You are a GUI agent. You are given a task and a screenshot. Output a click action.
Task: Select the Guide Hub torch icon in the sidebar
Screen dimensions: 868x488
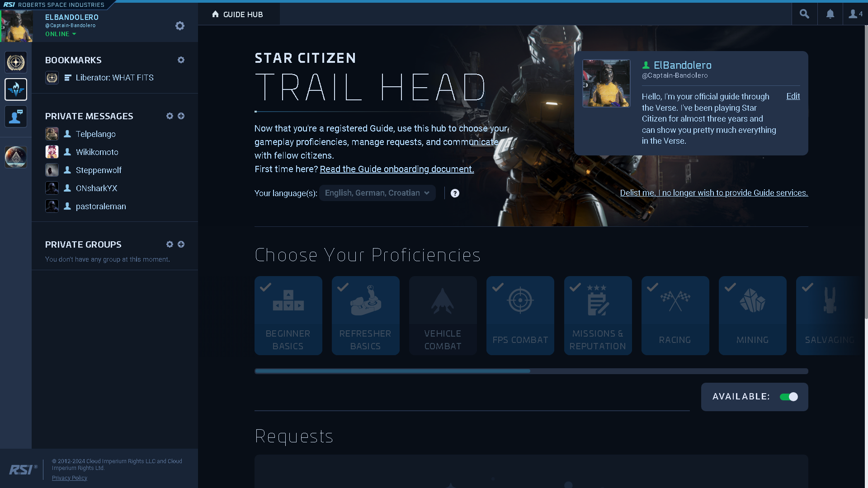[15, 89]
